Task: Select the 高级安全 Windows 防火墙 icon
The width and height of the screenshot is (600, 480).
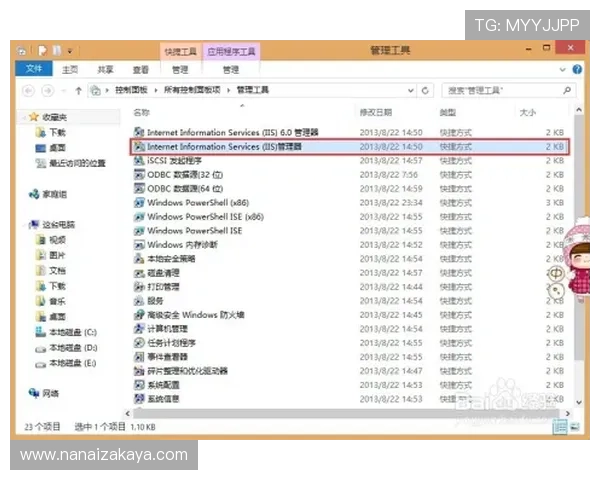Action: pos(139,315)
